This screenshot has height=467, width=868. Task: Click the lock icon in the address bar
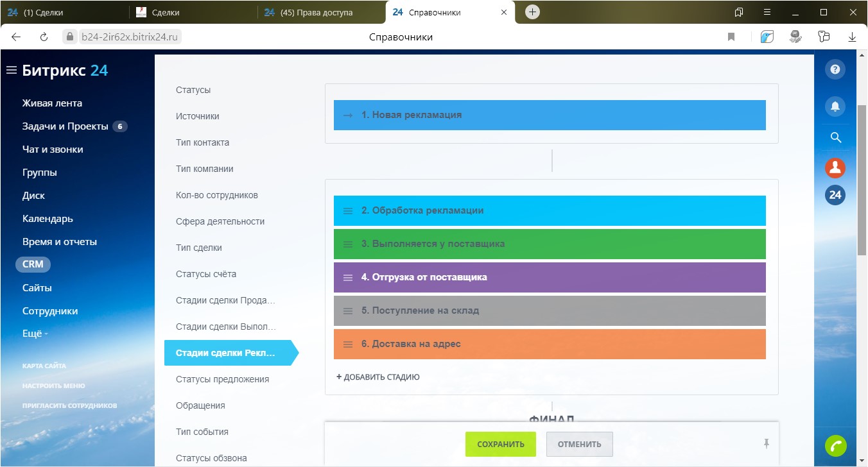click(70, 37)
